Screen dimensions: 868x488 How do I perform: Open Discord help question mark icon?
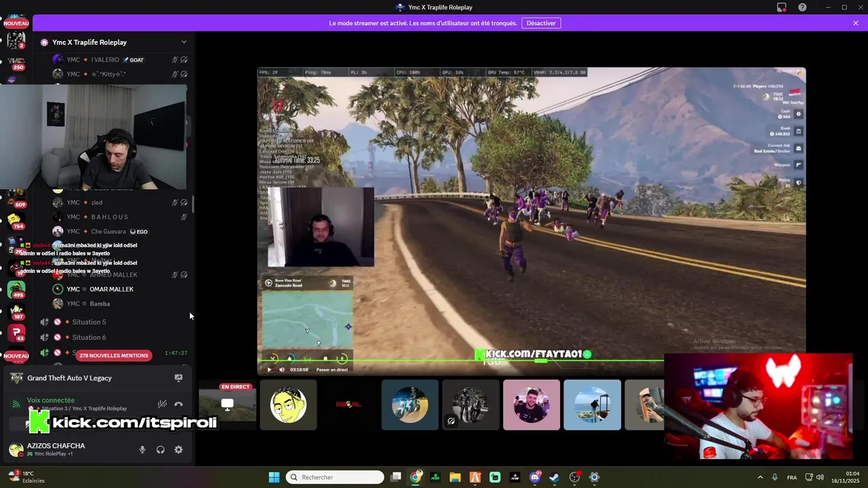click(x=802, y=7)
